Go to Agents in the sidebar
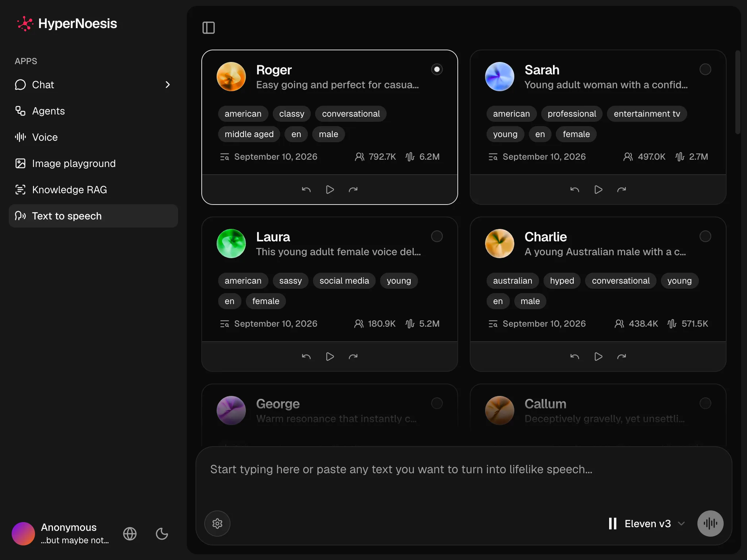Image resolution: width=747 pixels, height=560 pixels. click(93, 111)
